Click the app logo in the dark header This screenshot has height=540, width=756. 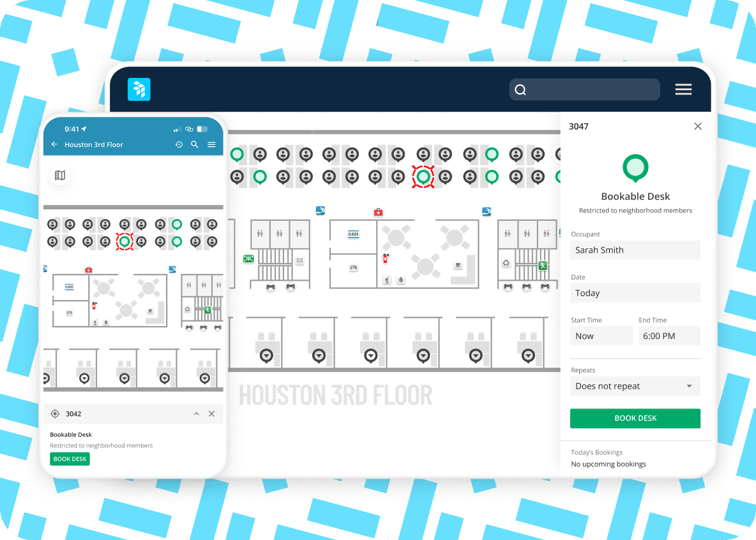pyautogui.click(x=139, y=89)
